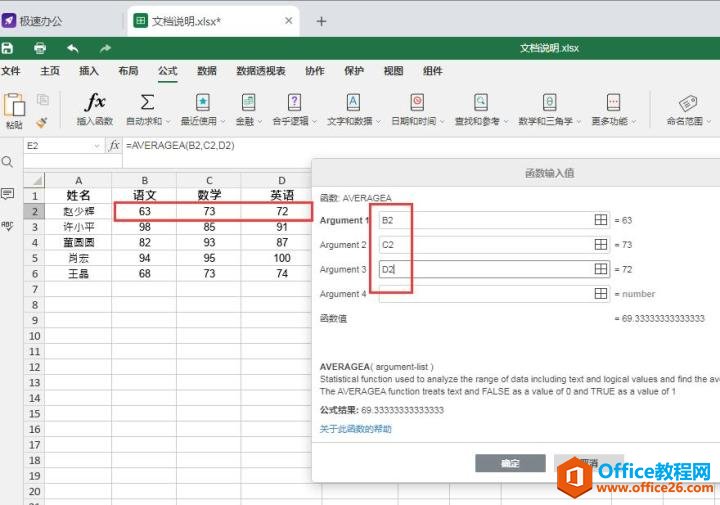Click the spell check ABC sidebar icon
Image resolution: width=720 pixels, height=505 pixels.
pos(7,225)
